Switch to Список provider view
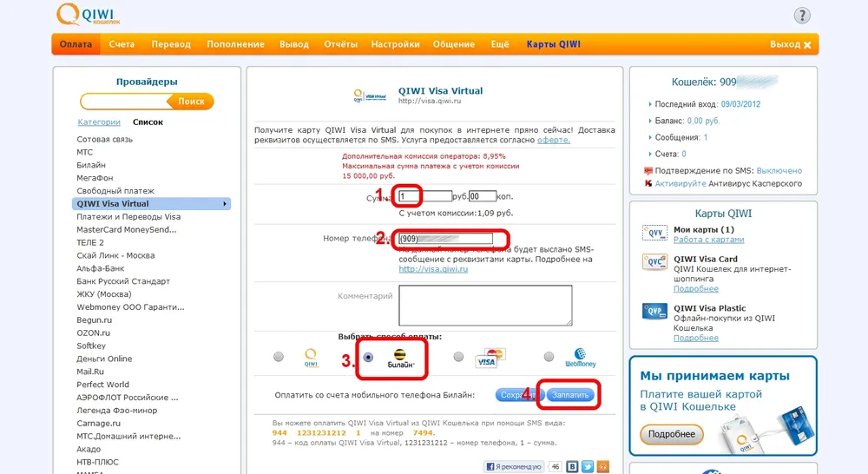This screenshot has height=474, width=868. (x=148, y=122)
